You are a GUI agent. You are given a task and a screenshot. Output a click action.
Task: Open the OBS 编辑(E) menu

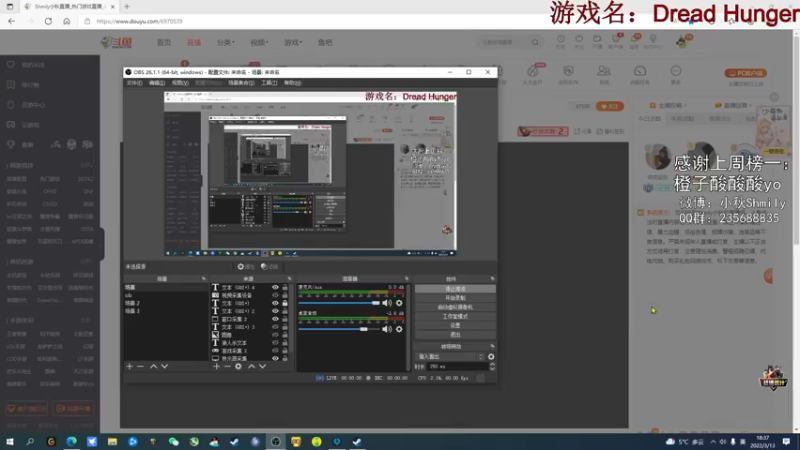click(x=157, y=83)
